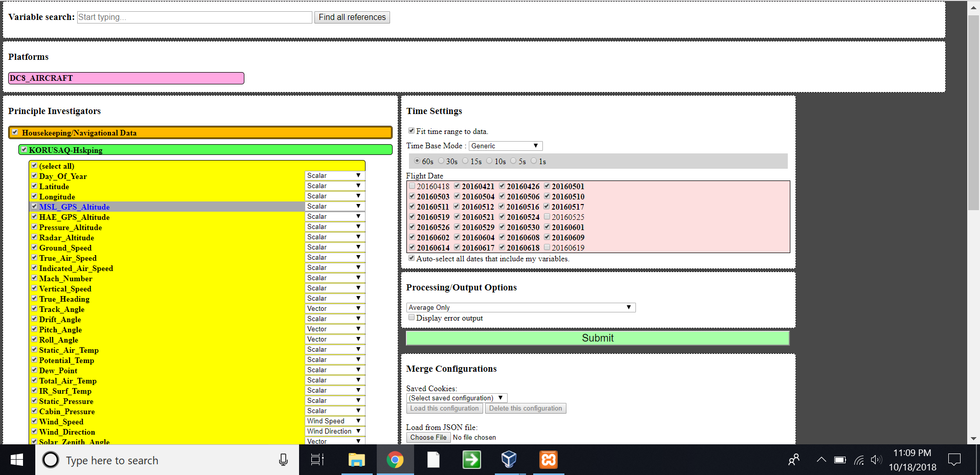Viewport: 980px width, 475px height.
Task: Click Load this configuration button
Action: pos(445,409)
